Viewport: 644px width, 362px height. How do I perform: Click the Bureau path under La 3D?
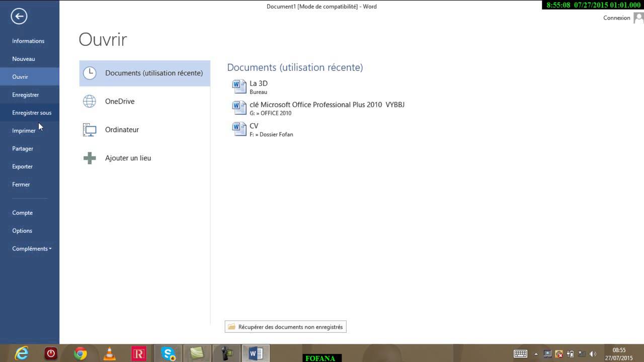(x=258, y=93)
